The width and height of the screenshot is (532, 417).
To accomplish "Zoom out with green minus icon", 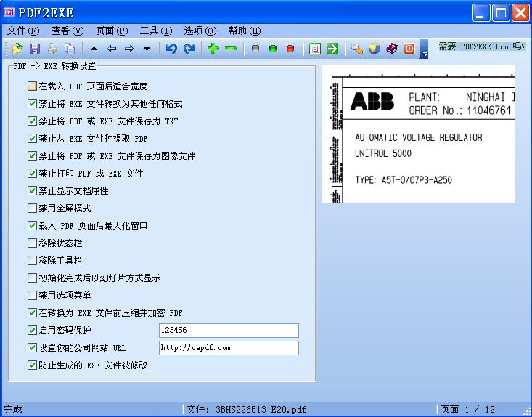I will (231, 49).
